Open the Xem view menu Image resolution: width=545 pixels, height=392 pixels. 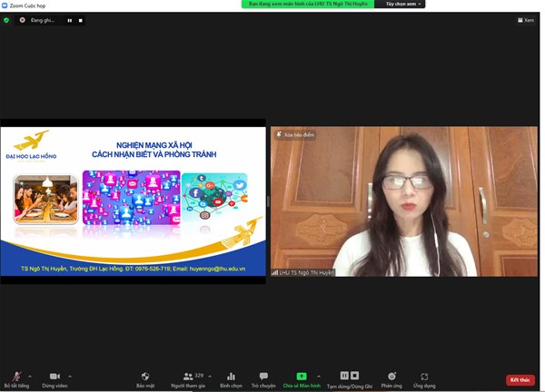click(526, 19)
